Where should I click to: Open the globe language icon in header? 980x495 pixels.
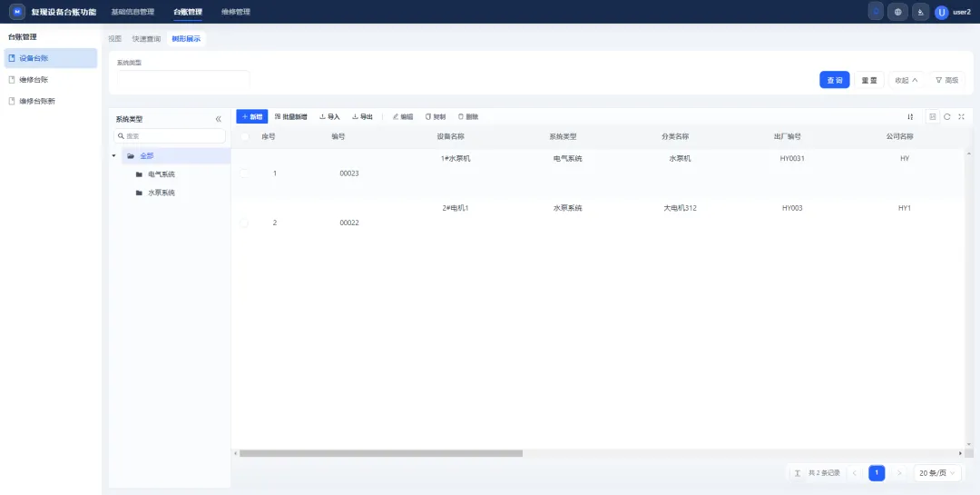(897, 12)
